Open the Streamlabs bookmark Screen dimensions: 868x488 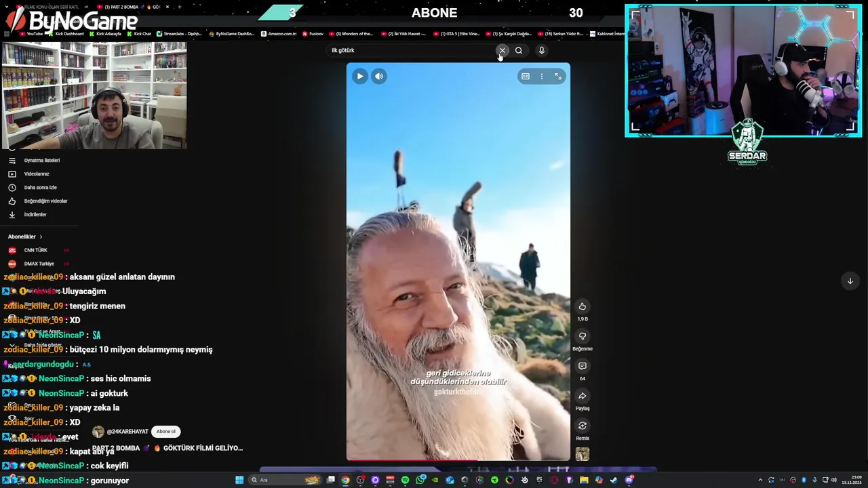179,34
